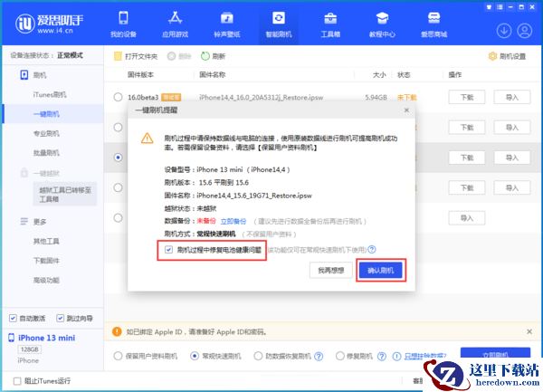
Task: Click 导入 for the 16.0beta3 firmware row
Action: [512, 97]
